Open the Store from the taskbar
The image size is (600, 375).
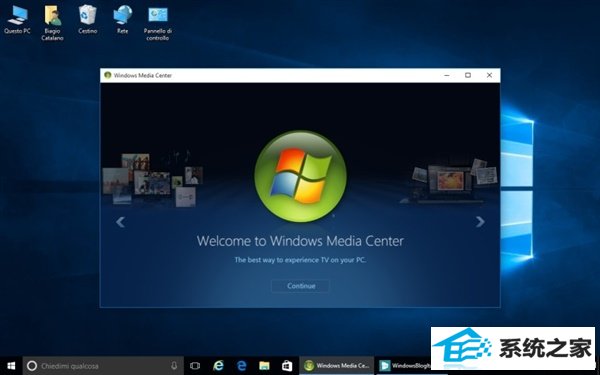click(287, 366)
